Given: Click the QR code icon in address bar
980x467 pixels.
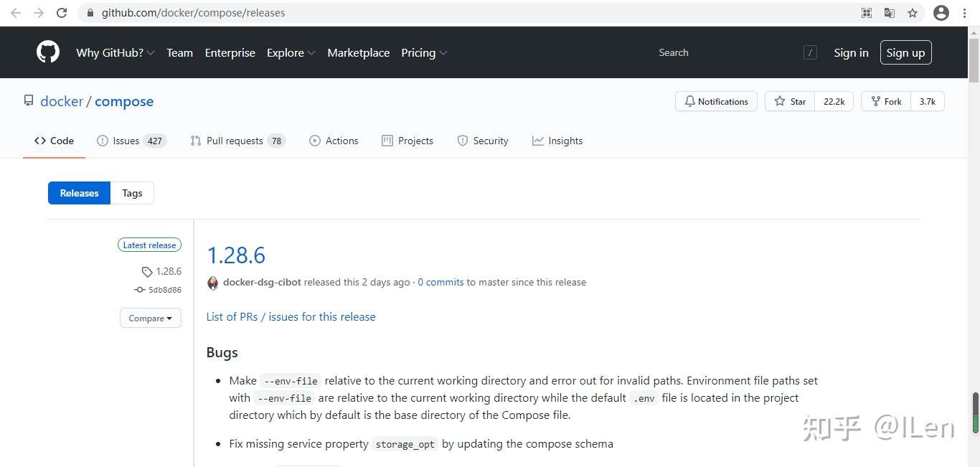Looking at the screenshot, I should point(867,13).
